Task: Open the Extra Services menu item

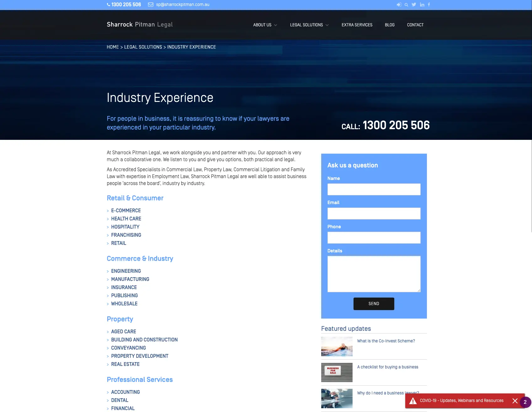Action: click(357, 25)
